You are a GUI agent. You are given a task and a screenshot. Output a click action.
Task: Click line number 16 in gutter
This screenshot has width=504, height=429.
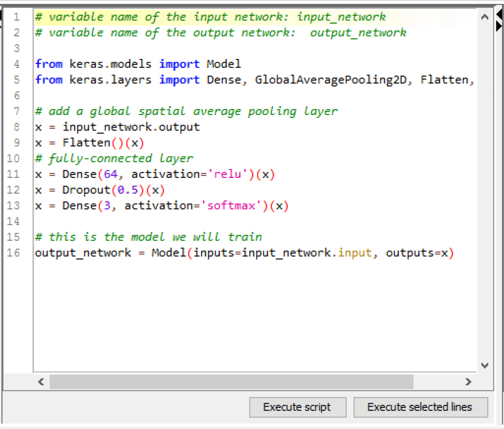(13, 253)
